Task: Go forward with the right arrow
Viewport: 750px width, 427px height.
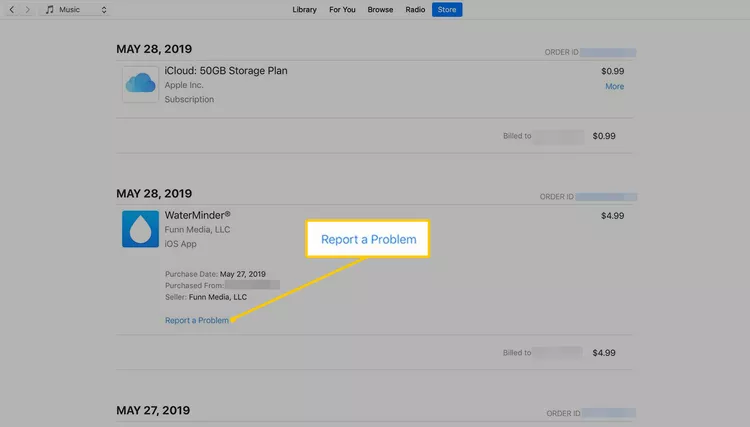Action: (x=28, y=10)
